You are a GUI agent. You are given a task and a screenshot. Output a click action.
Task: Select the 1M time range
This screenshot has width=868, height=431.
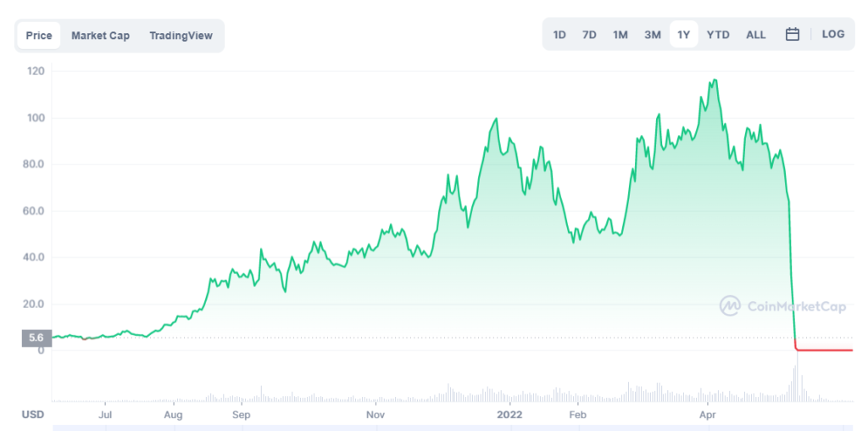coord(620,34)
